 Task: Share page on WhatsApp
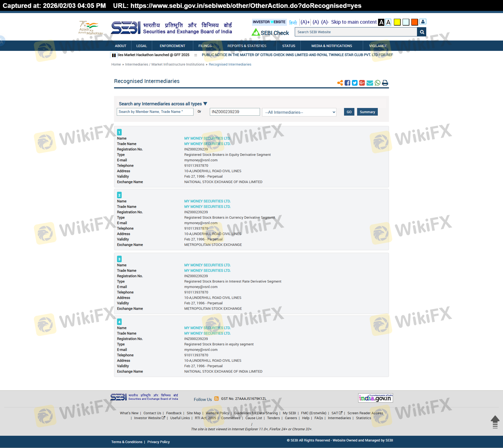click(378, 83)
